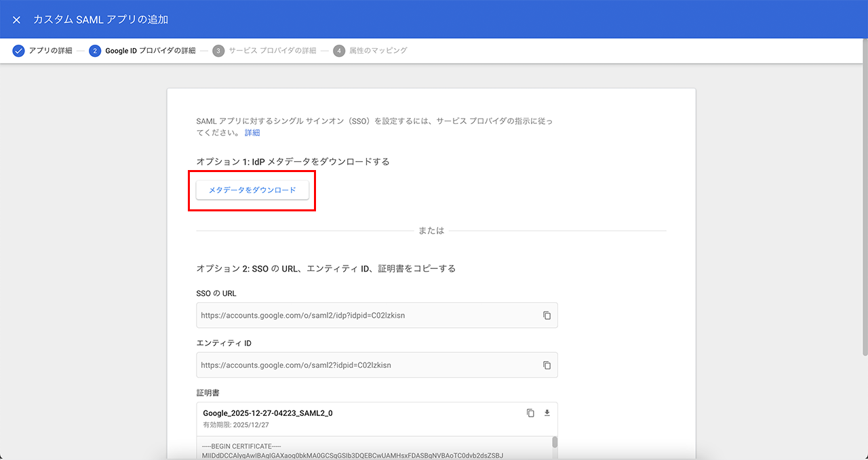Jump to the サービス プロバイダの詳細 step label

[273, 51]
